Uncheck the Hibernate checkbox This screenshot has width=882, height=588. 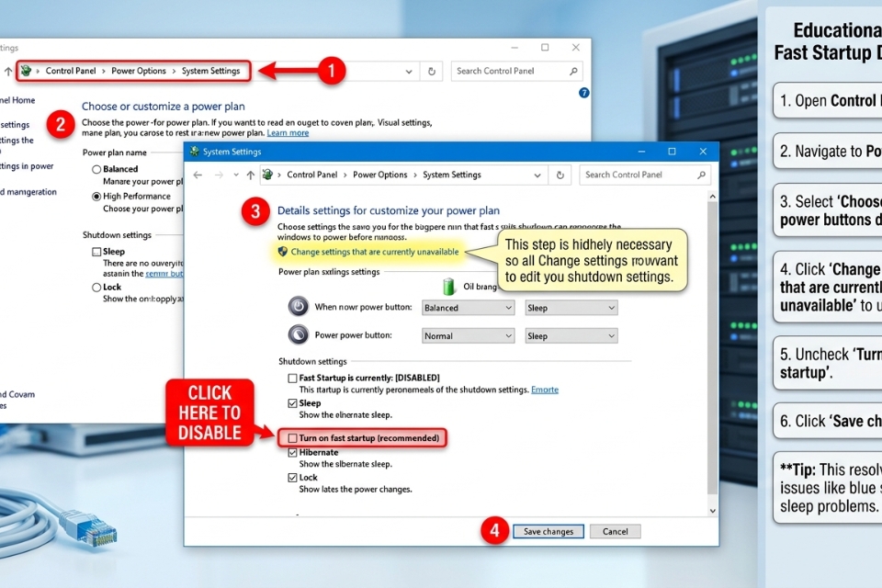click(292, 452)
